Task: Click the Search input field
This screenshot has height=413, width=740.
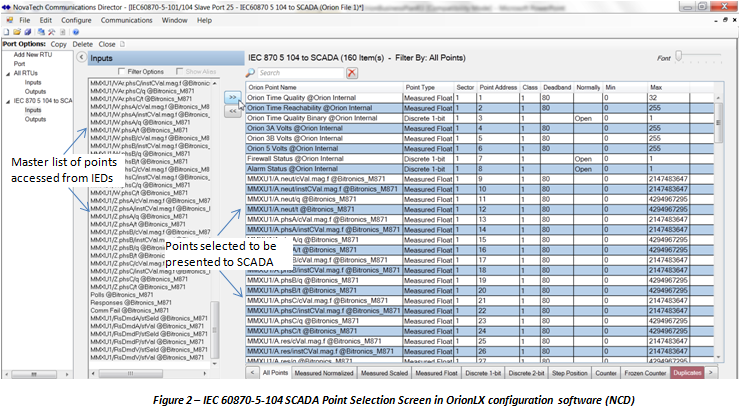Action: 301,73
